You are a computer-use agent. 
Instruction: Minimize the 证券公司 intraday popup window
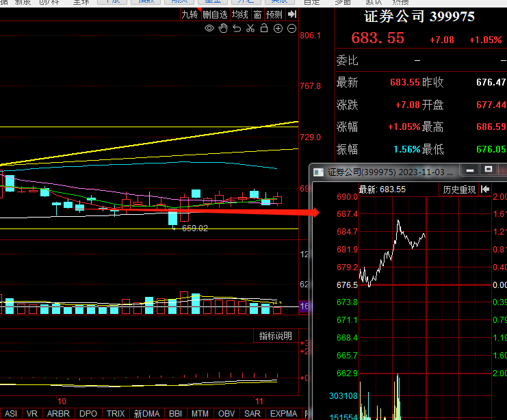(470, 170)
